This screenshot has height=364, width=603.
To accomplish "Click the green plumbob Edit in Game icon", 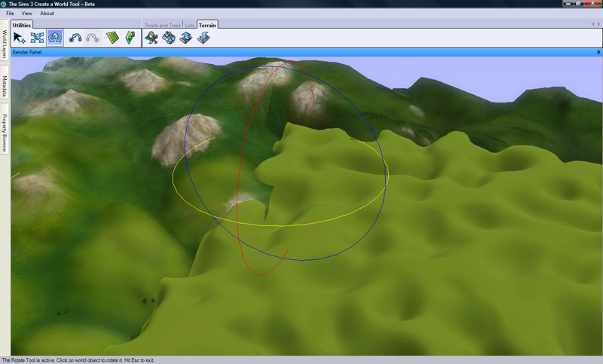I will pyautogui.click(x=130, y=38).
